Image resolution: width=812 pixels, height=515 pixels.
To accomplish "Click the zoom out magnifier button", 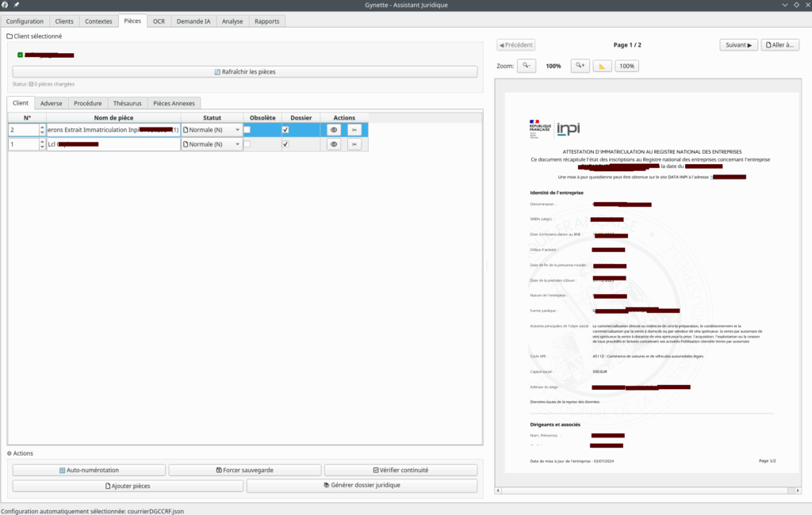I will 527,67.
